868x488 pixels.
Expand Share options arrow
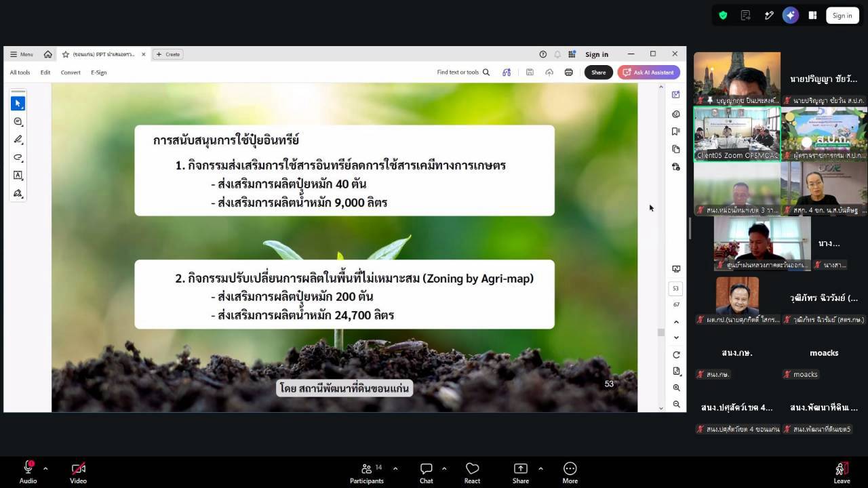tap(540, 468)
